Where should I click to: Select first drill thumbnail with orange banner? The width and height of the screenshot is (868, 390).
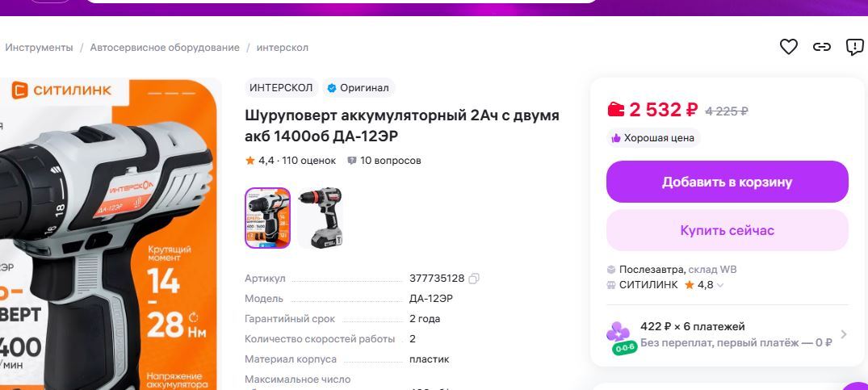(x=267, y=218)
